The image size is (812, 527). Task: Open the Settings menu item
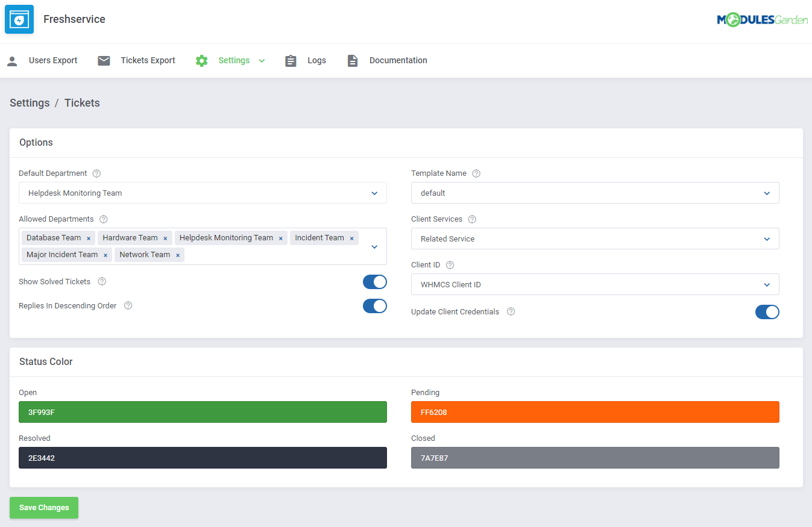coord(234,61)
